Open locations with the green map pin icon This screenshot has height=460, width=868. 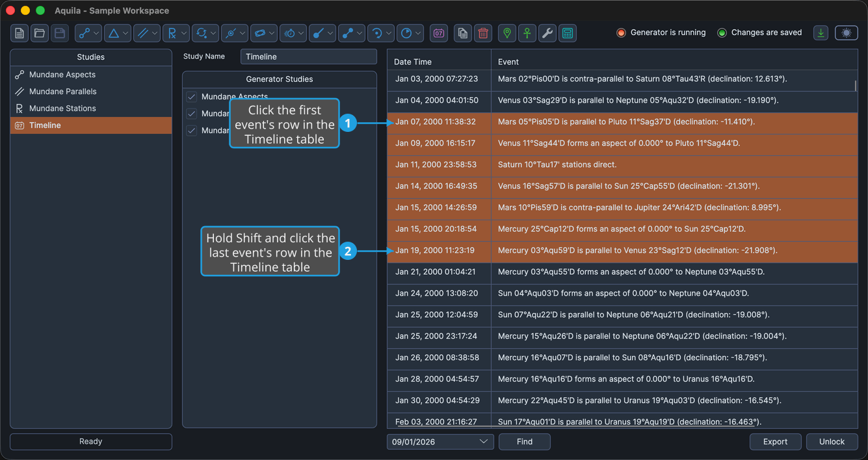[x=507, y=33]
